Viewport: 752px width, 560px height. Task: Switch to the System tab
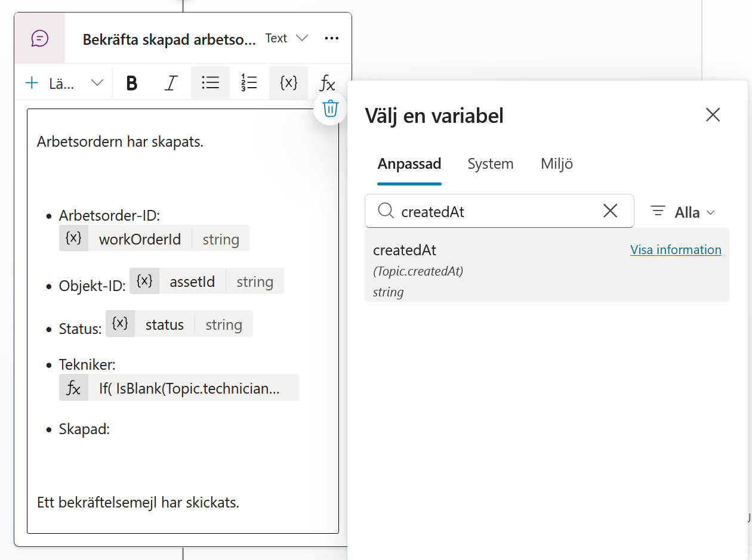point(491,163)
